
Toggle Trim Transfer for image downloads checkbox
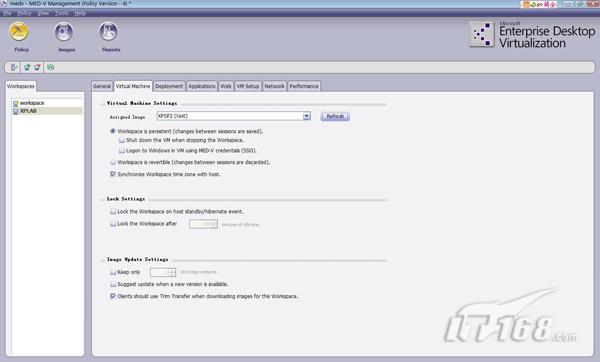tap(113, 296)
